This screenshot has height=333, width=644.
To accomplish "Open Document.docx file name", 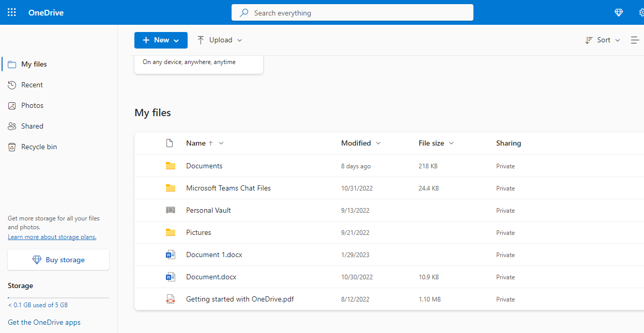I will (x=211, y=277).
